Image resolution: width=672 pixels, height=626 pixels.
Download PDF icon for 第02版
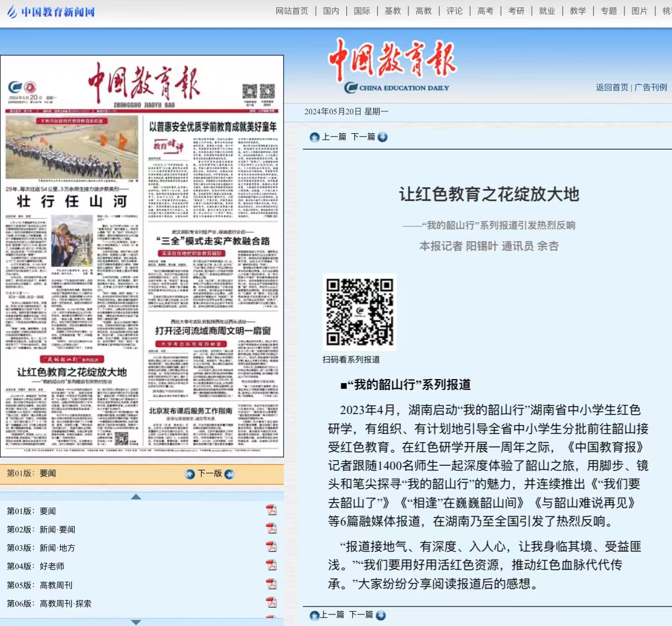pos(271,529)
